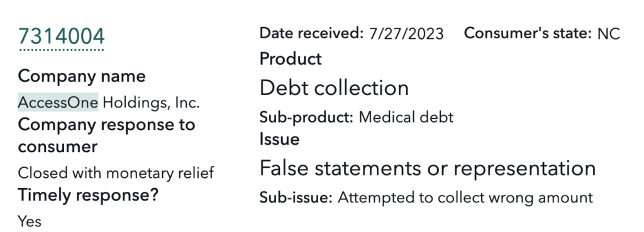Click the Medical debt sub-product value
Screen dimensions: 644x232
406,118
